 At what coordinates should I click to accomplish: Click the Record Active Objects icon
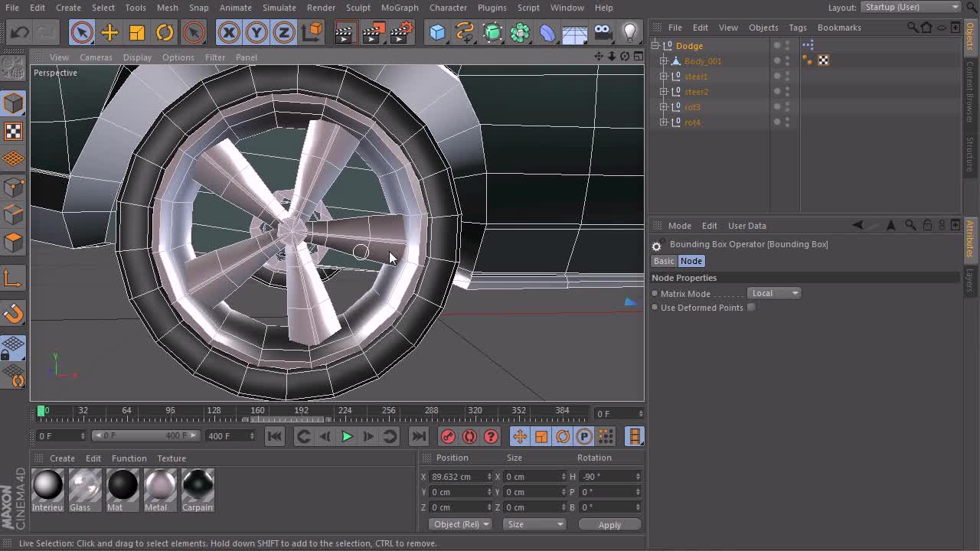coord(448,436)
